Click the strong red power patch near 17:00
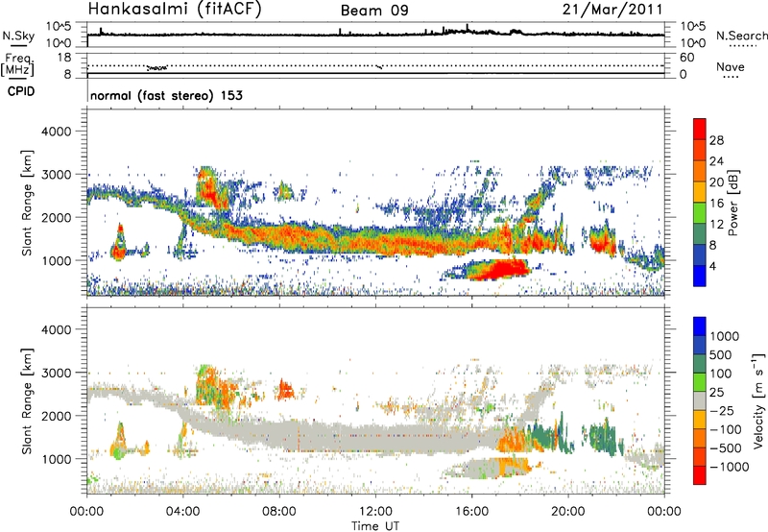The width and height of the screenshot is (768, 532). (502, 270)
